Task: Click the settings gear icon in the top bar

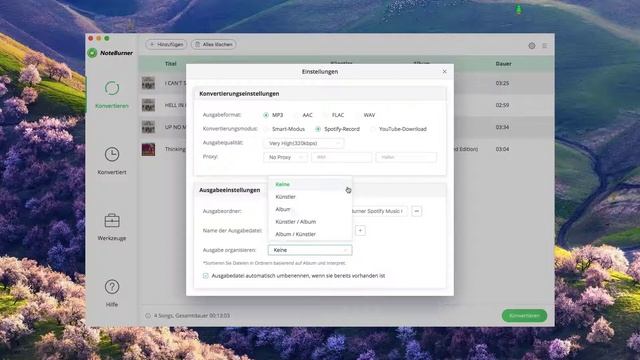Action: [531, 46]
